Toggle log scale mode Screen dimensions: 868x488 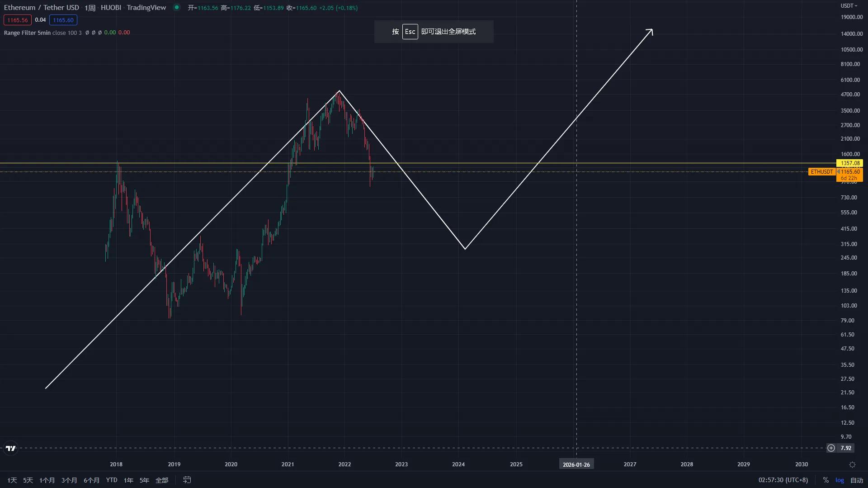click(840, 480)
